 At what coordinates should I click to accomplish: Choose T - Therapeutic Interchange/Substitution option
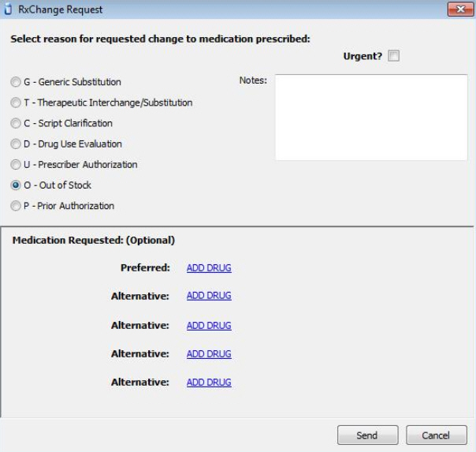(x=16, y=103)
